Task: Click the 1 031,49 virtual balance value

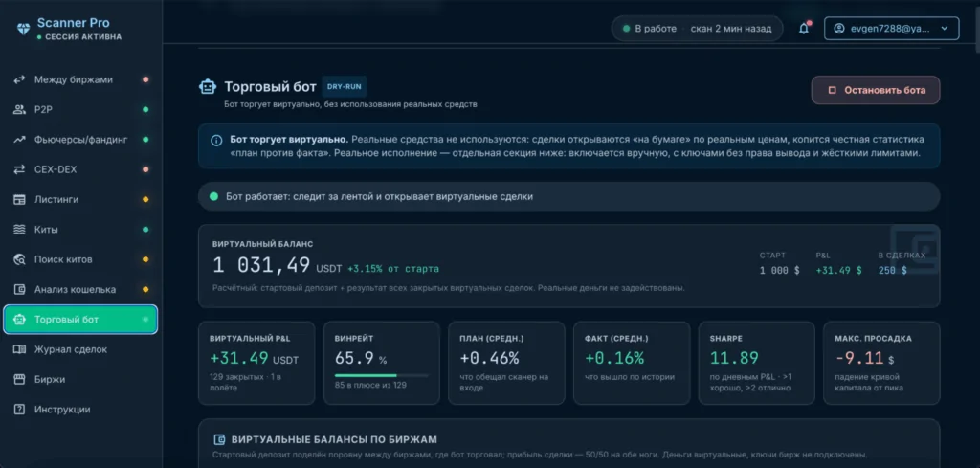Action: coord(261,265)
